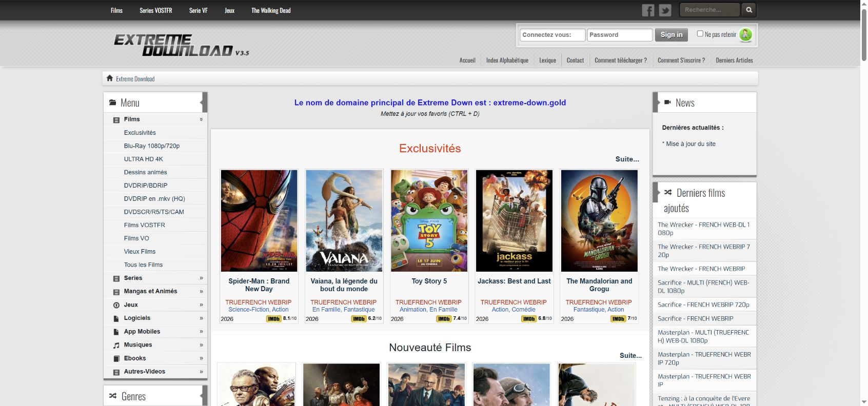Expand the Ebooks menu section

pos(201,358)
